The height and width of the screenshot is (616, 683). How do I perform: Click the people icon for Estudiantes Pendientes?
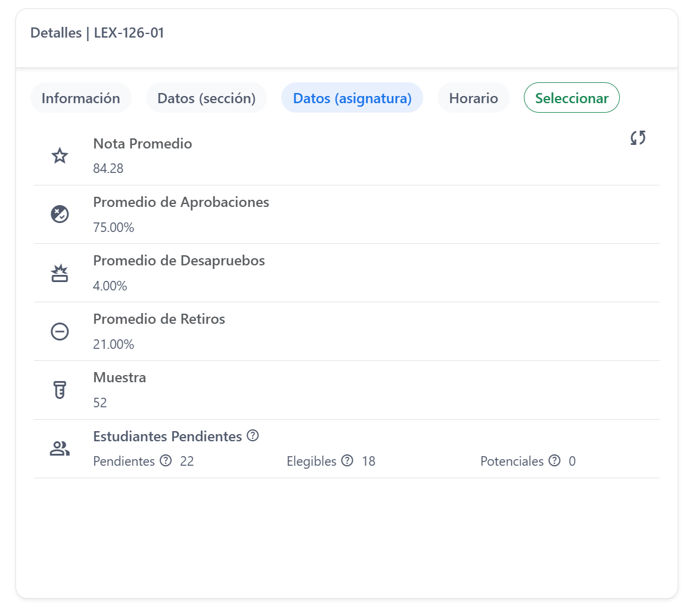tap(60, 448)
